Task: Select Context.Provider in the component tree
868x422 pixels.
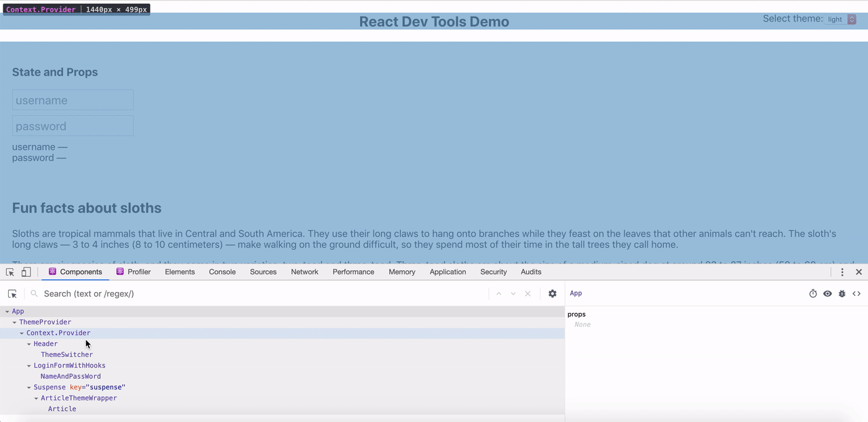Action: tap(58, 333)
